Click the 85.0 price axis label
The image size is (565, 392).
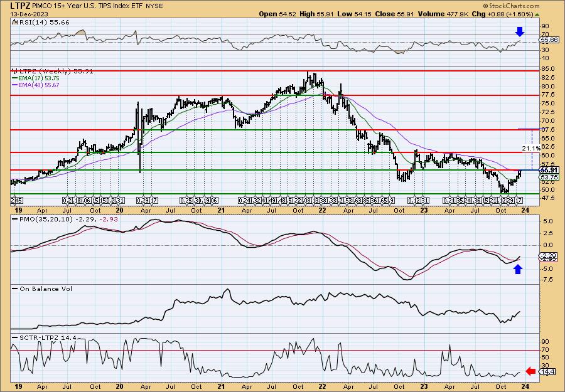(x=549, y=69)
